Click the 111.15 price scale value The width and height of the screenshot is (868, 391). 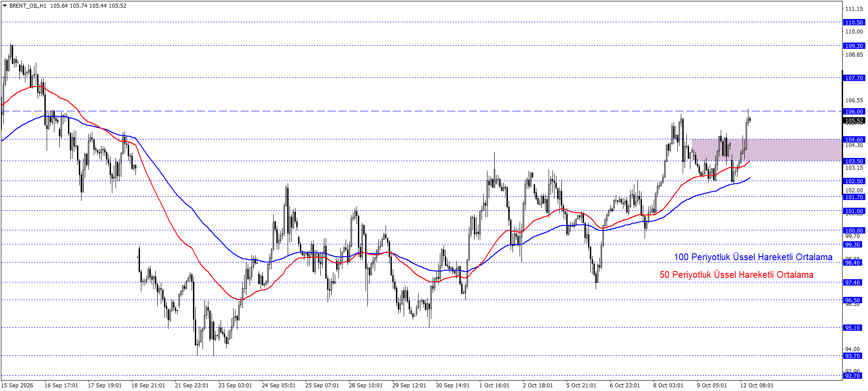(x=854, y=9)
